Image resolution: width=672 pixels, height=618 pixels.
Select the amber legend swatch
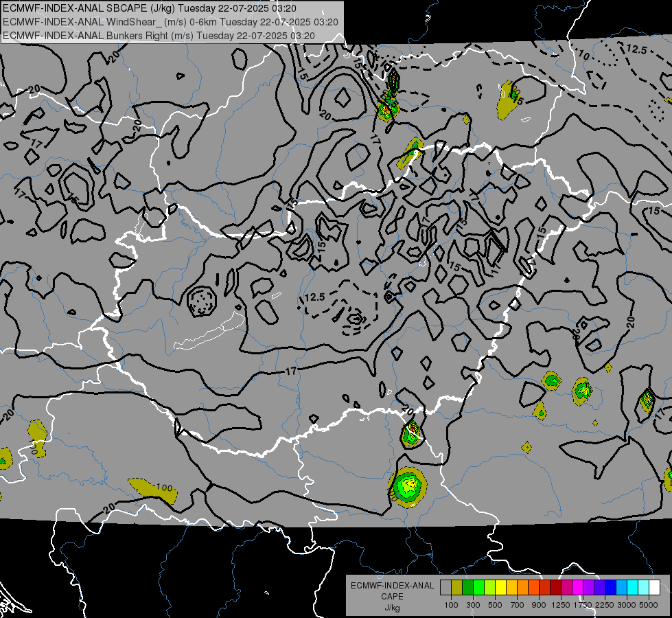511,588
